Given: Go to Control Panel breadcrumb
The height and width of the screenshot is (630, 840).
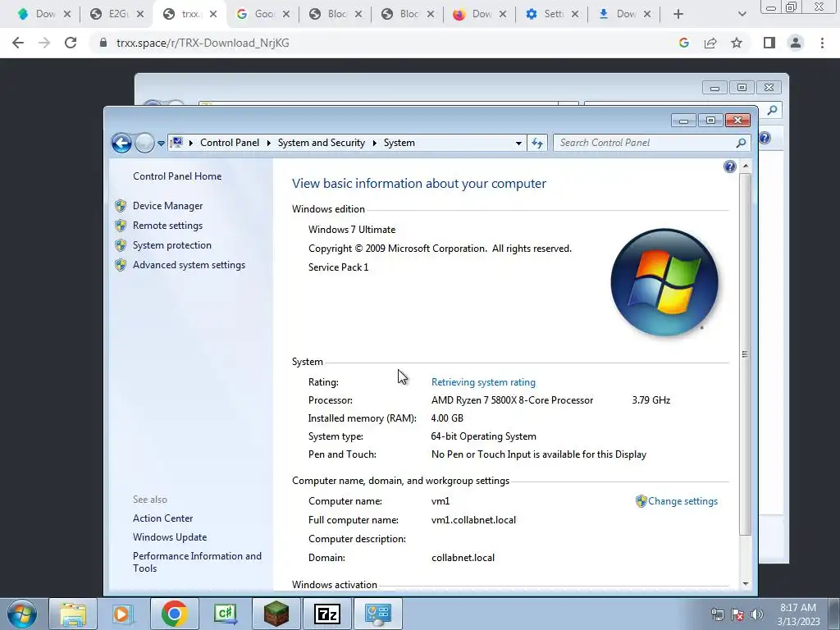Looking at the screenshot, I should (230, 143).
